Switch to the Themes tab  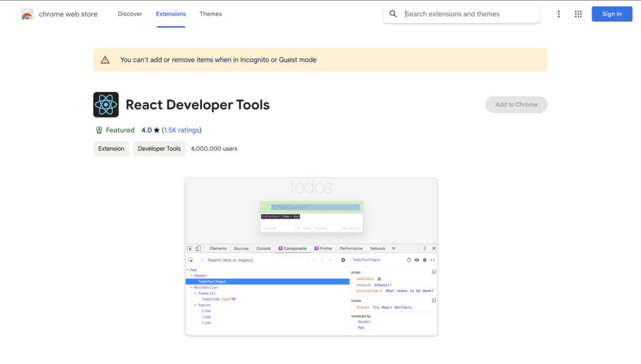[210, 13]
